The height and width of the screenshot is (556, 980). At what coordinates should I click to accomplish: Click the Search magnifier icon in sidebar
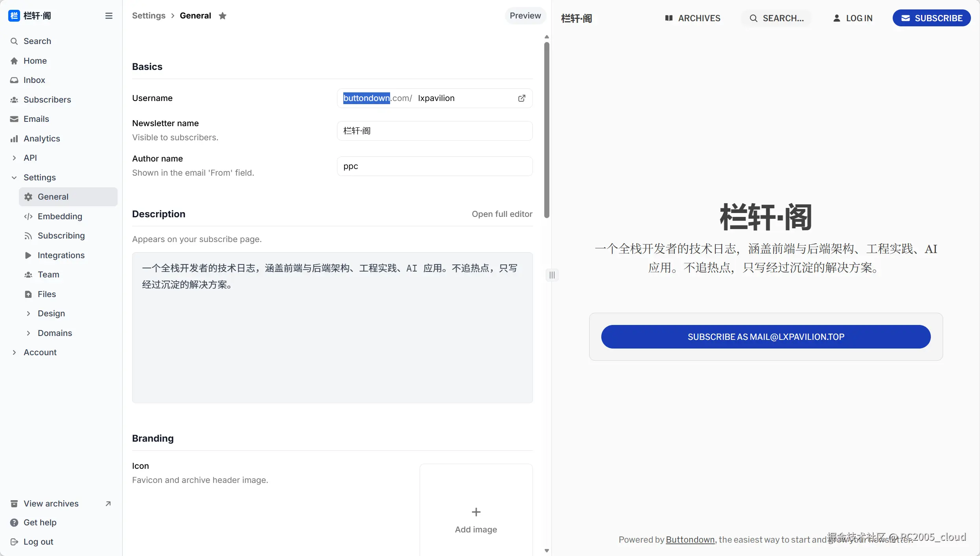click(14, 41)
